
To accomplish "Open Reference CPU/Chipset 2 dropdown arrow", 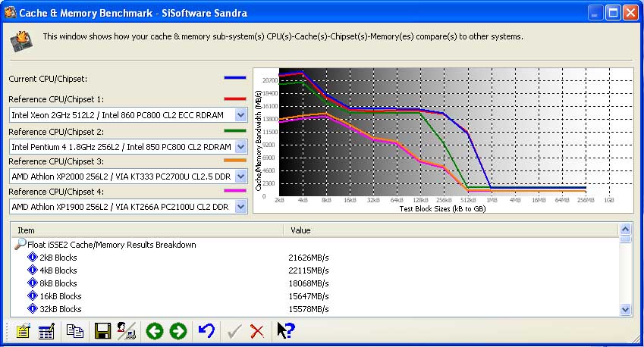I will click(x=240, y=146).
